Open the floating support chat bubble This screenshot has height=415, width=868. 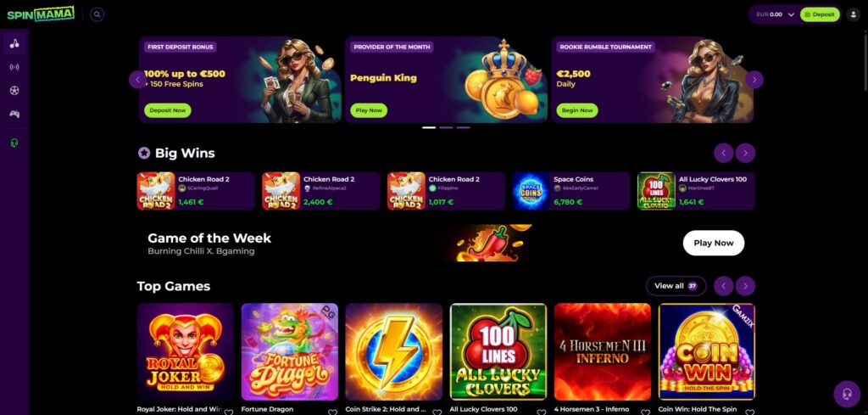847,394
